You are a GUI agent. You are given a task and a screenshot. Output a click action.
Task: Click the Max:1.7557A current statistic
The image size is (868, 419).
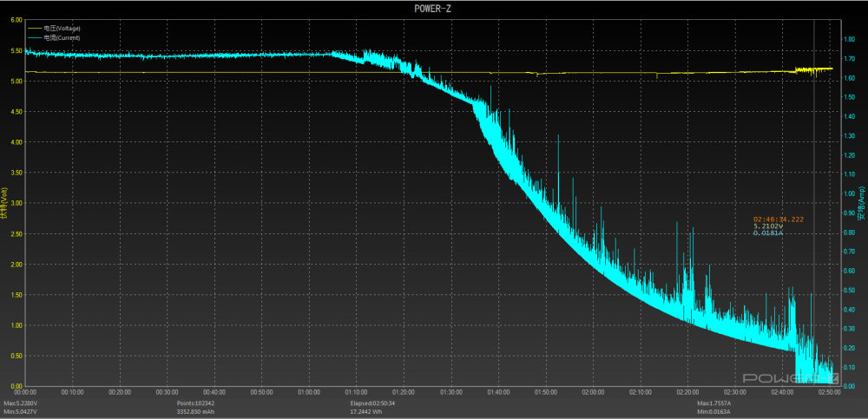tap(716, 403)
